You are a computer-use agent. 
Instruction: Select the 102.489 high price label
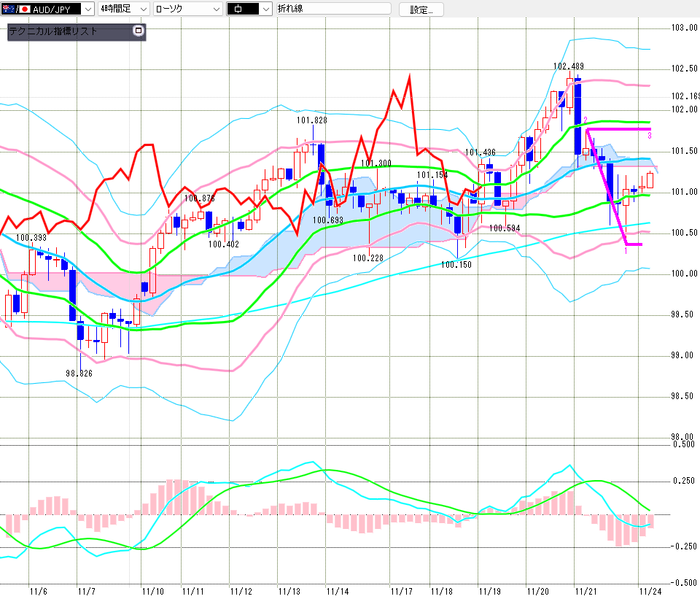[569, 66]
